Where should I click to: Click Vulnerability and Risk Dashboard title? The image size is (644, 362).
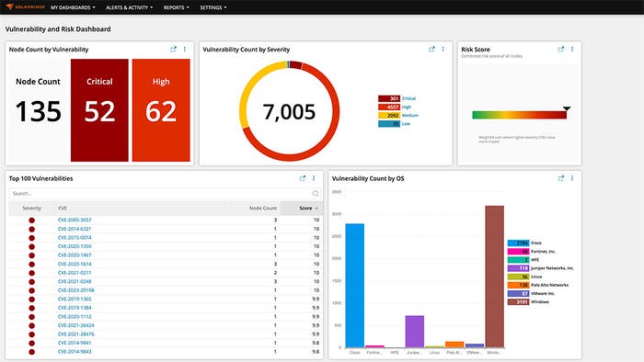click(x=58, y=29)
